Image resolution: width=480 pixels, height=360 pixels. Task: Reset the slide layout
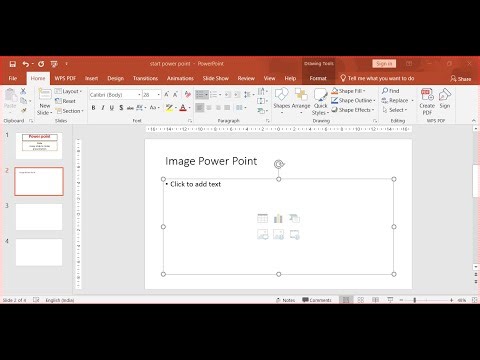(65, 101)
